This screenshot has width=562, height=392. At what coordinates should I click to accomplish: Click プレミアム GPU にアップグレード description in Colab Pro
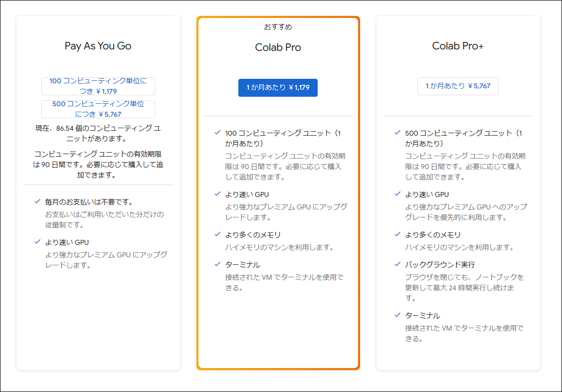286,212
